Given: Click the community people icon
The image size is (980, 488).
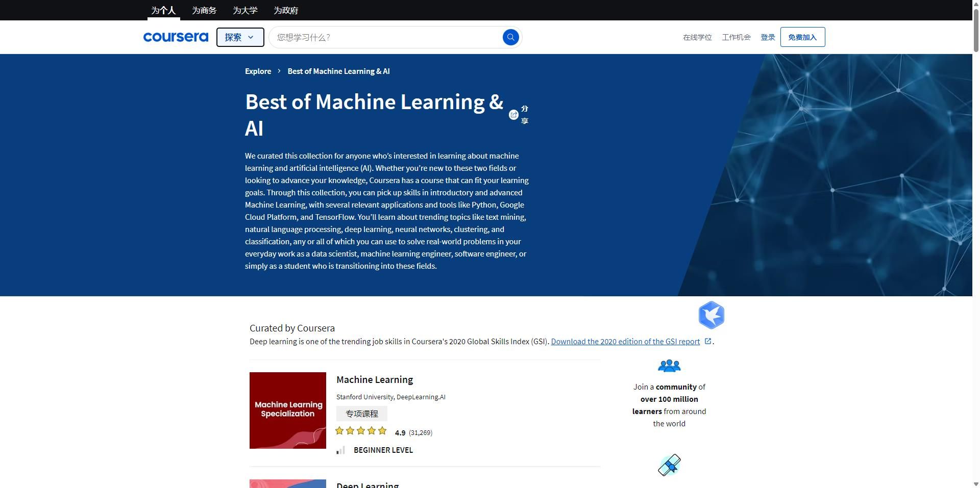Looking at the screenshot, I should pyautogui.click(x=669, y=366).
